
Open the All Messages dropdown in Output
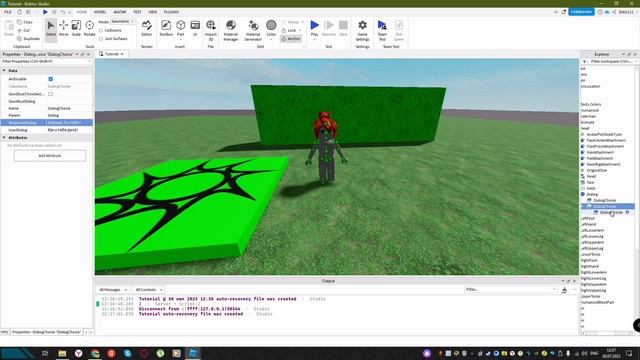click(113, 290)
